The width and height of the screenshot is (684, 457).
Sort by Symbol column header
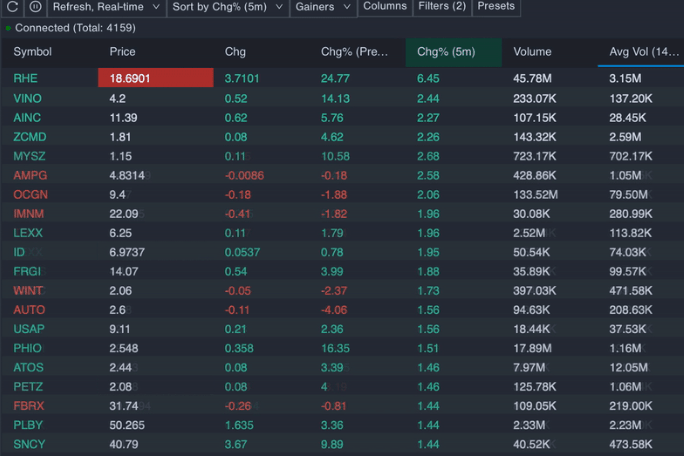(x=32, y=52)
